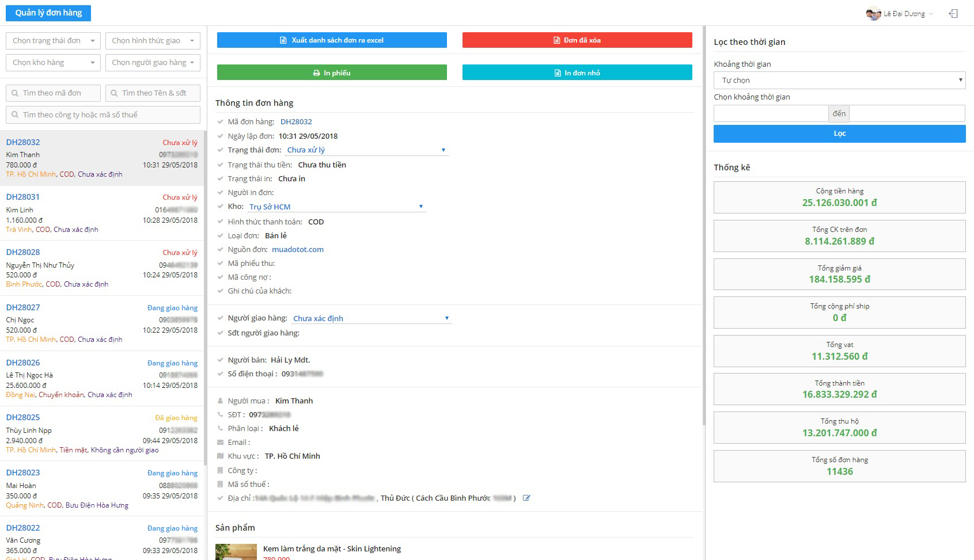974x560 pixels.
Task: Expand the 'Chọn kho hàng' dropdown
Action: click(x=54, y=63)
